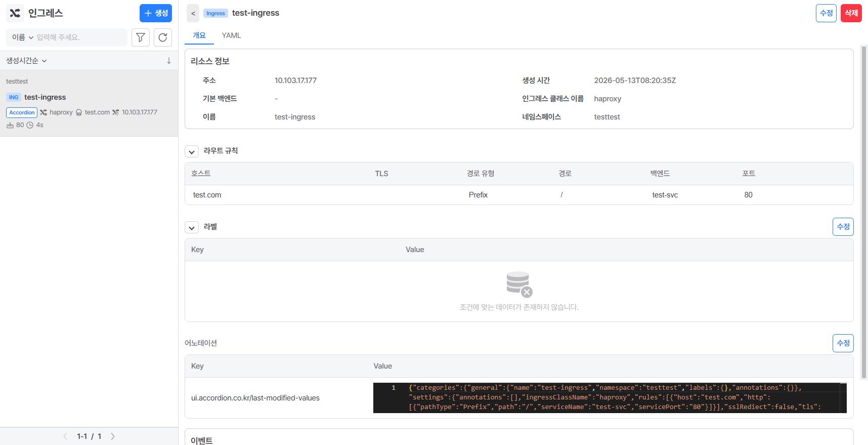868x445 pixels.
Task: Click the Prefix path type cell
Action: 478,195
